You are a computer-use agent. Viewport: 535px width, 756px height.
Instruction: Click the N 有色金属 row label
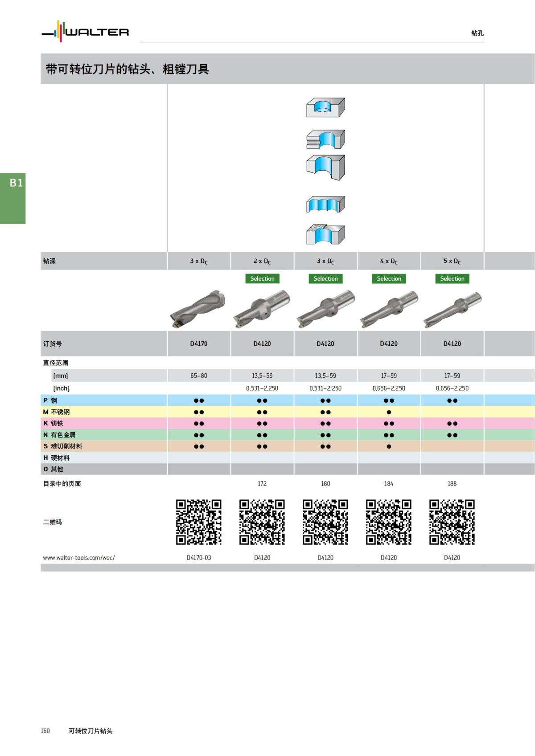tap(59, 435)
